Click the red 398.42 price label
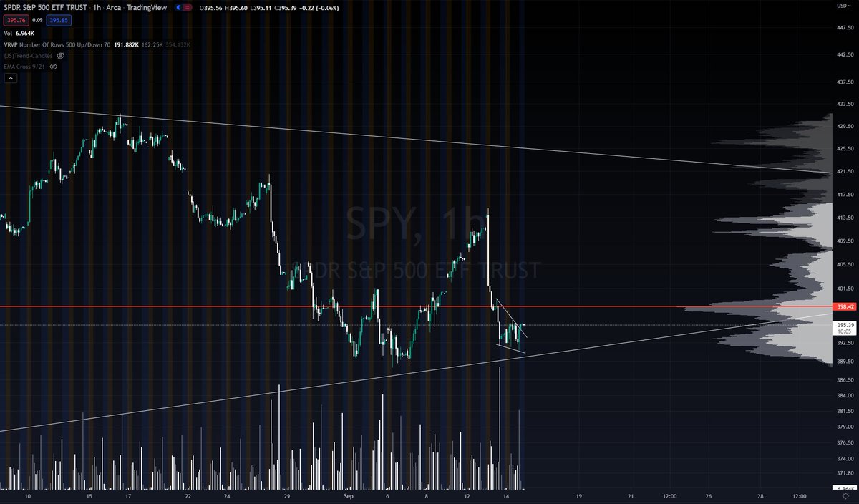Screen dimensions: 859x504 click(x=845, y=306)
